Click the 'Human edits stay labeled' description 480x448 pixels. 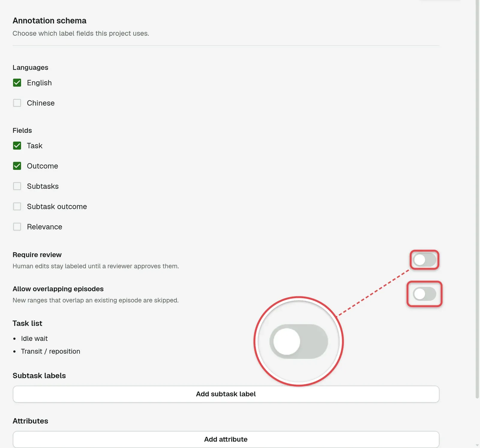coord(96,266)
